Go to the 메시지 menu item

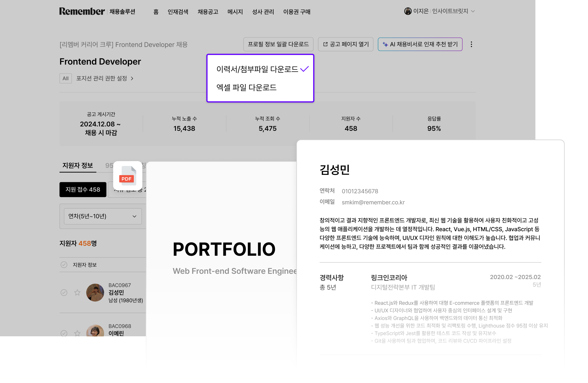pos(235,12)
